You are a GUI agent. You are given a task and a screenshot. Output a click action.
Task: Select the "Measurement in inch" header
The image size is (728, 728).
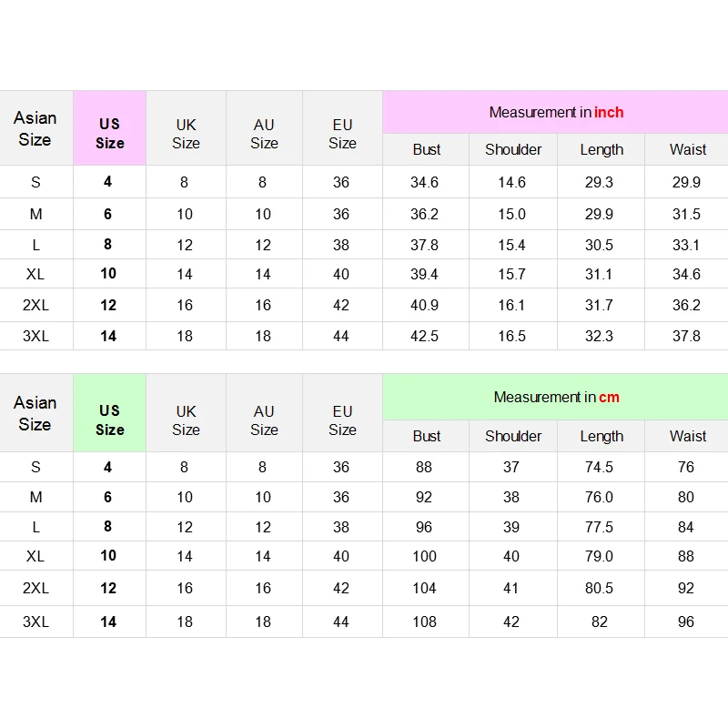555,113
